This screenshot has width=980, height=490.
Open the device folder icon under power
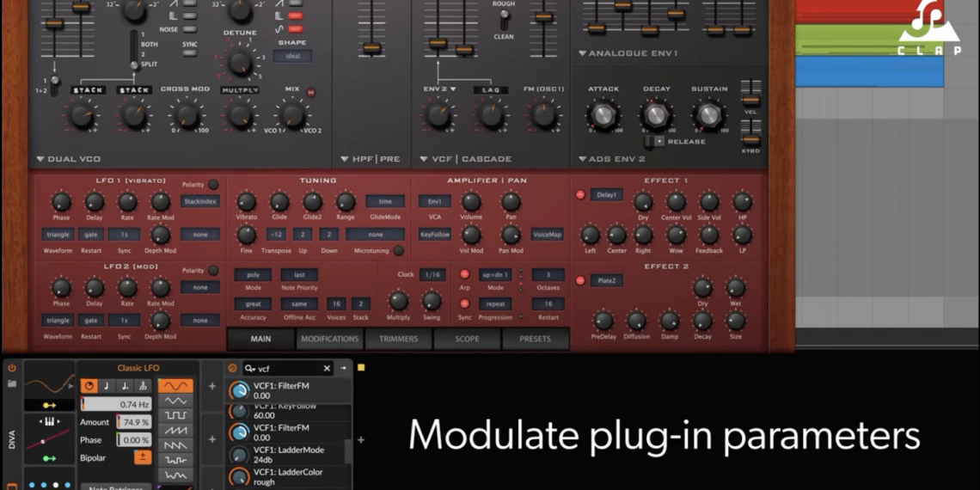pos(12,383)
